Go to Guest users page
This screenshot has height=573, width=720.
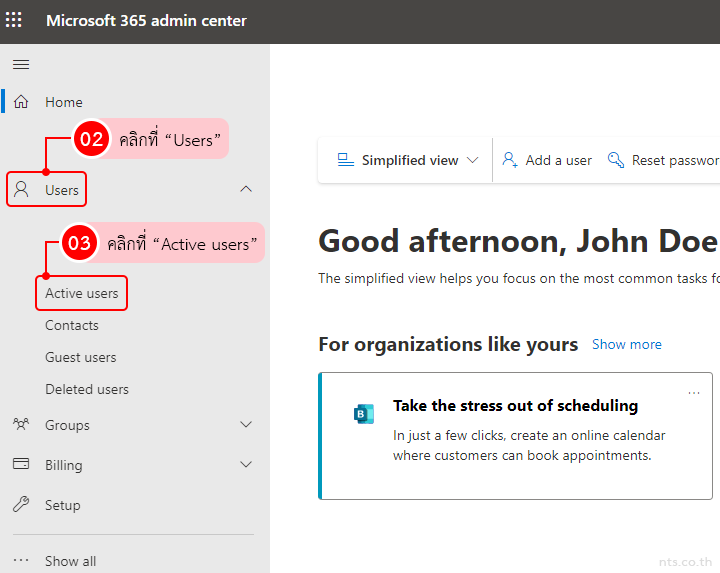(x=80, y=357)
